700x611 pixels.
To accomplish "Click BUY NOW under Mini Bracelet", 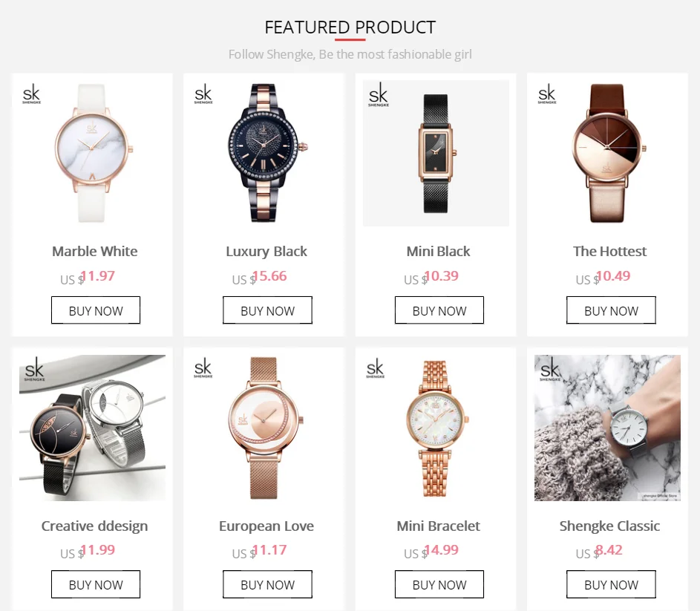I will [x=439, y=584].
